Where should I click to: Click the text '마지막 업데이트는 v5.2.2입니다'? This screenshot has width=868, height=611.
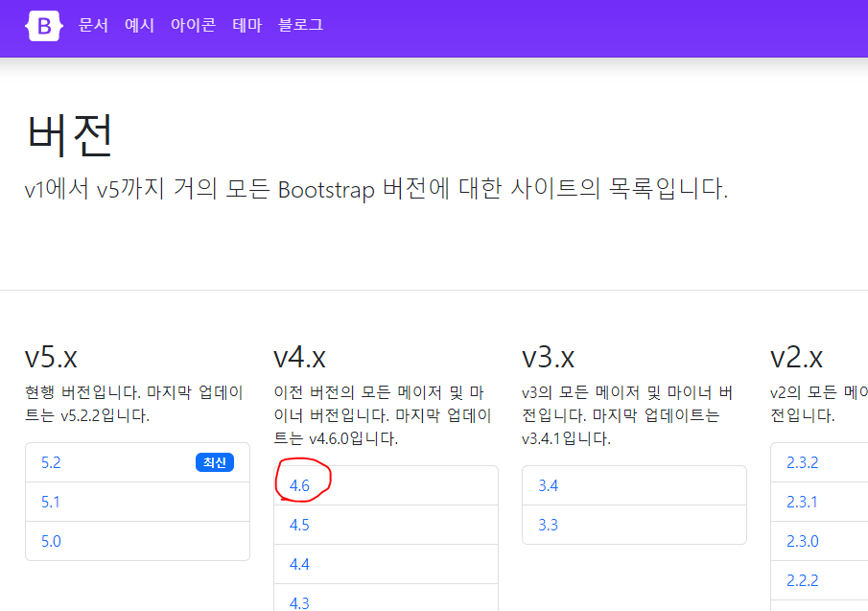click(134, 404)
